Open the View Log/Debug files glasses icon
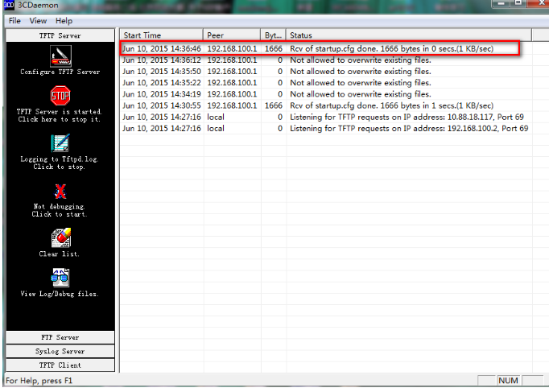549x392 pixels. pos(60,278)
